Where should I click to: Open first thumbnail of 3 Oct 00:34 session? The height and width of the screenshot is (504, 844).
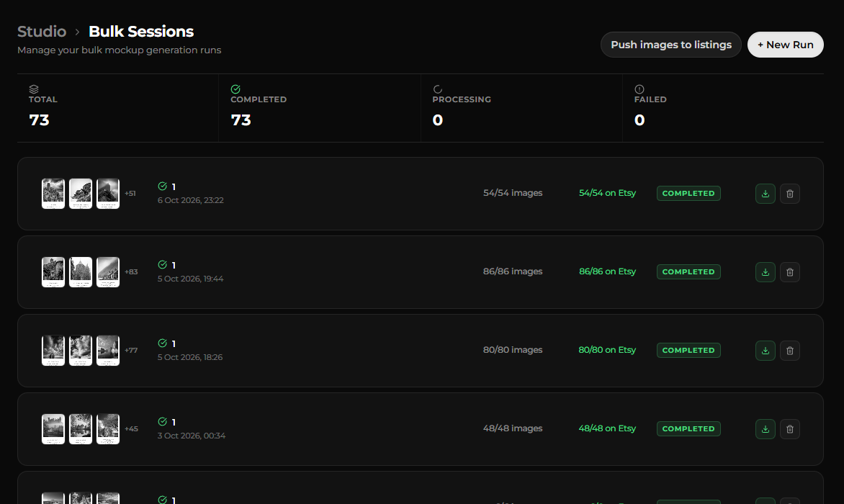pyautogui.click(x=53, y=429)
